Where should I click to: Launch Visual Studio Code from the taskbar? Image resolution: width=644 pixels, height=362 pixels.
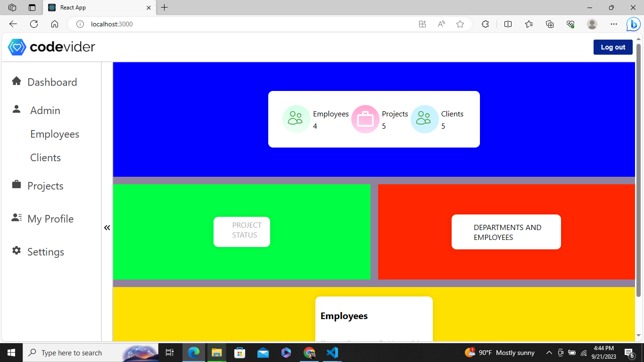pos(332,353)
